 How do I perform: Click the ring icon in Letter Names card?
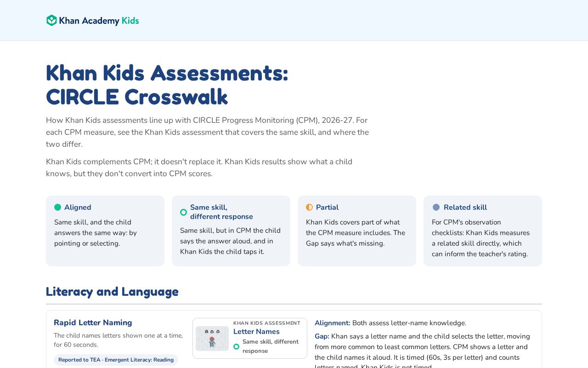[236, 346]
